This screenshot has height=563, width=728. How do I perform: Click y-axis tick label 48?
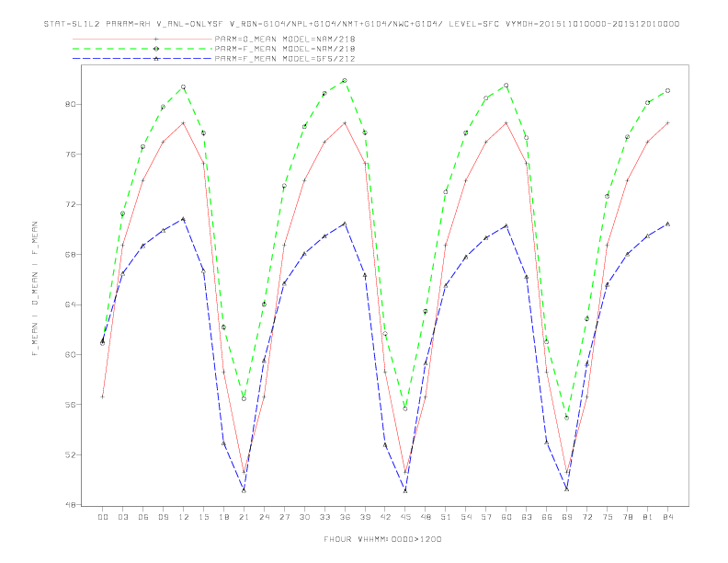70,504
